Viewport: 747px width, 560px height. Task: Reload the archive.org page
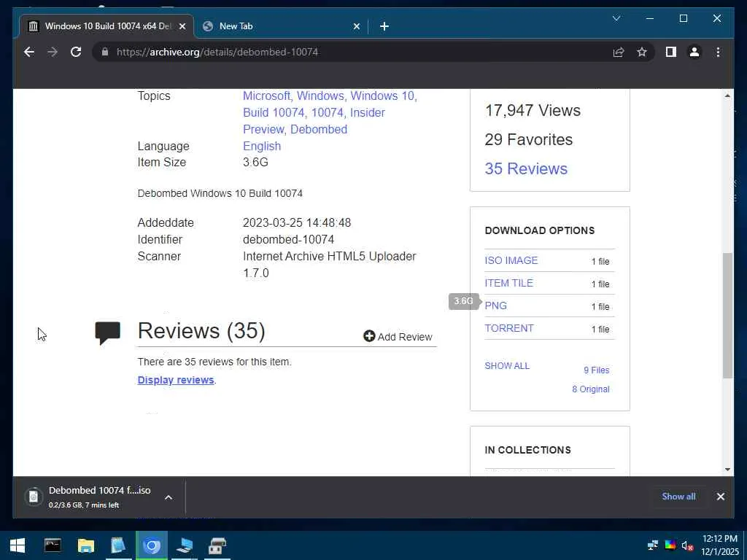76,52
